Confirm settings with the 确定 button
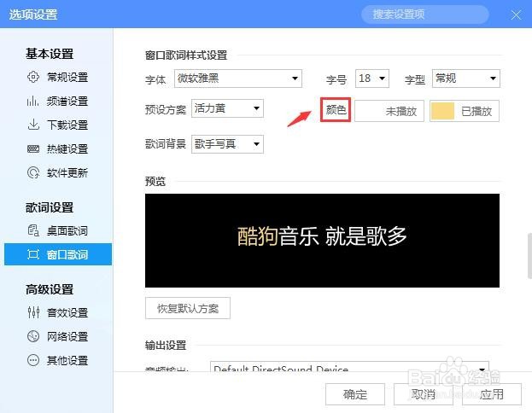The height and width of the screenshot is (413, 532). (x=355, y=394)
